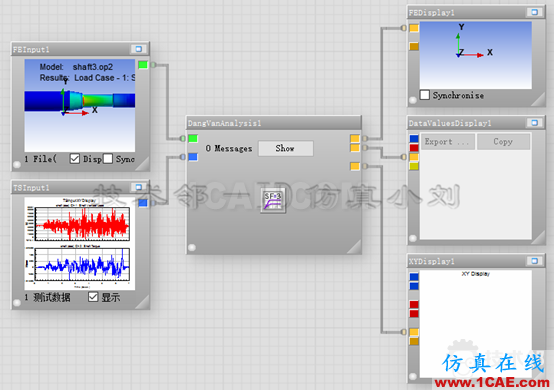Image resolution: width=554 pixels, height=390 pixels.
Task: Click the empty data values list area
Action: pyautogui.click(x=476, y=195)
